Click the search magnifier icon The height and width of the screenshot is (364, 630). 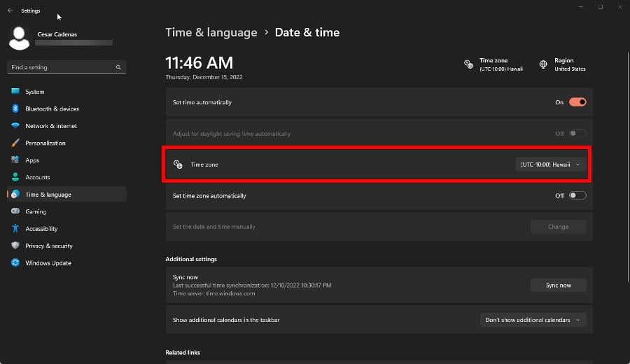[118, 67]
